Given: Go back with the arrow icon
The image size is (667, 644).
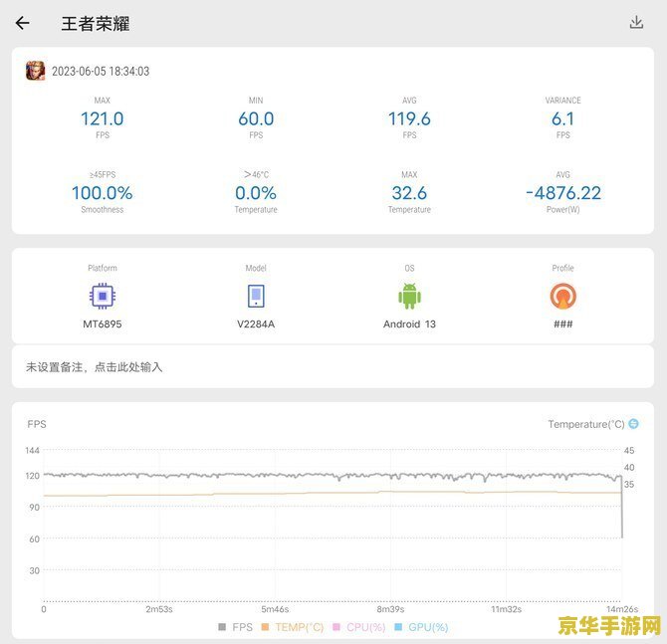Looking at the screenshot, I should [22, 23].
